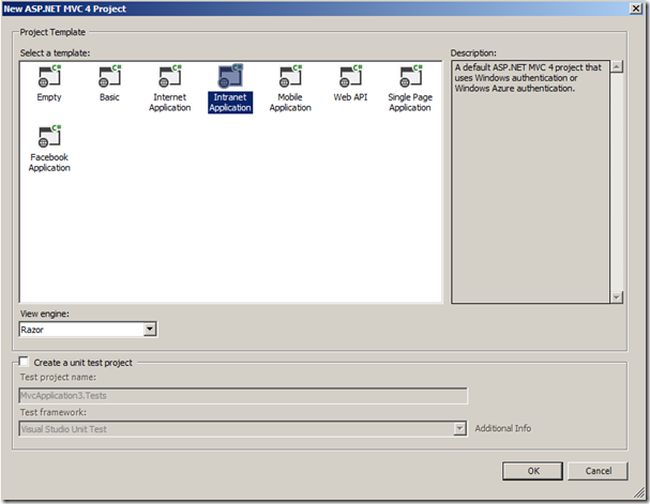
Task: Open the Additional Info link
Action: tap(503, 428)
